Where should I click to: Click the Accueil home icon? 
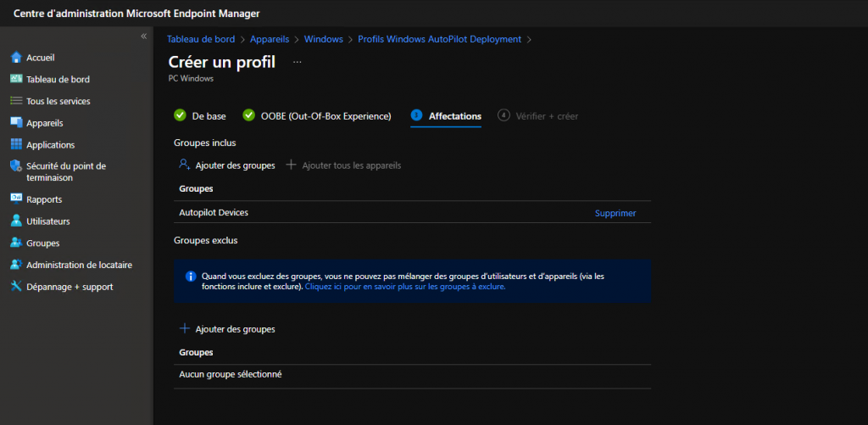(16, 58)
